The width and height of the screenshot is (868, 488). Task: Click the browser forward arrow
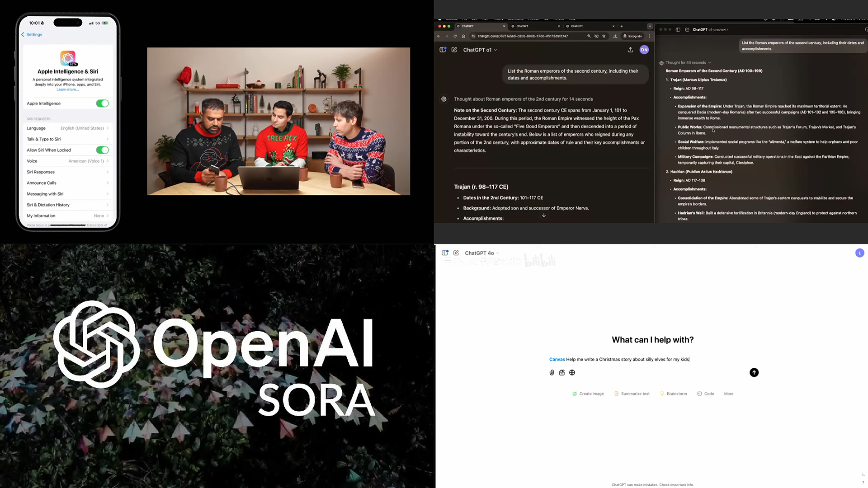click(x=447, y=36)
